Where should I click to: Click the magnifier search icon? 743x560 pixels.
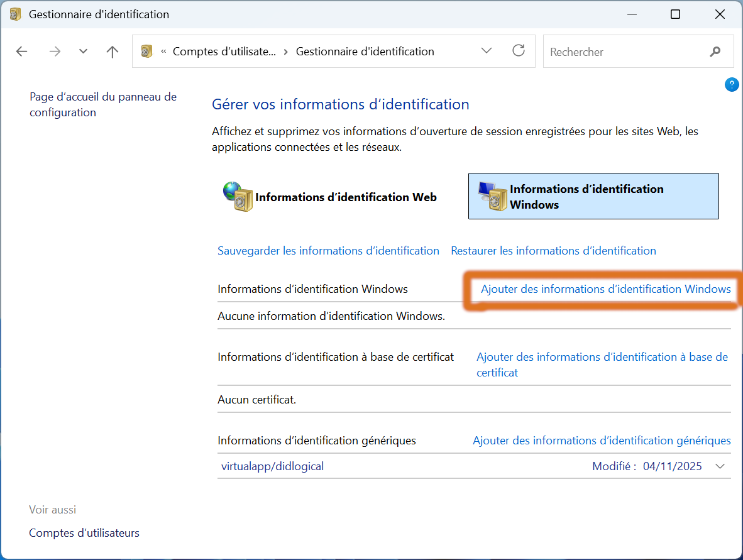(715, 52)
